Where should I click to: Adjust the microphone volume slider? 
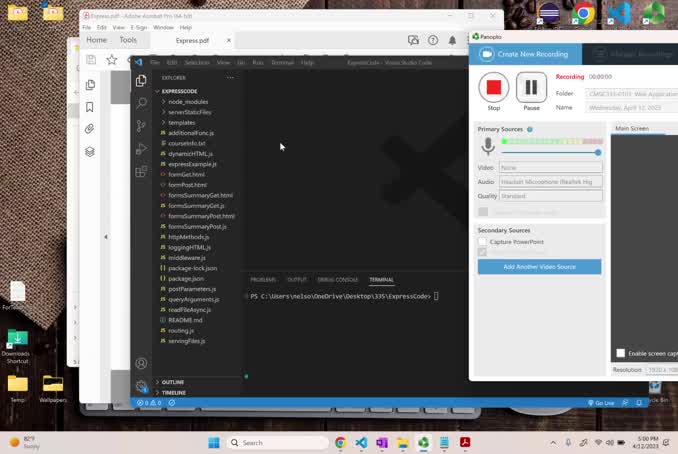point(598,152)
